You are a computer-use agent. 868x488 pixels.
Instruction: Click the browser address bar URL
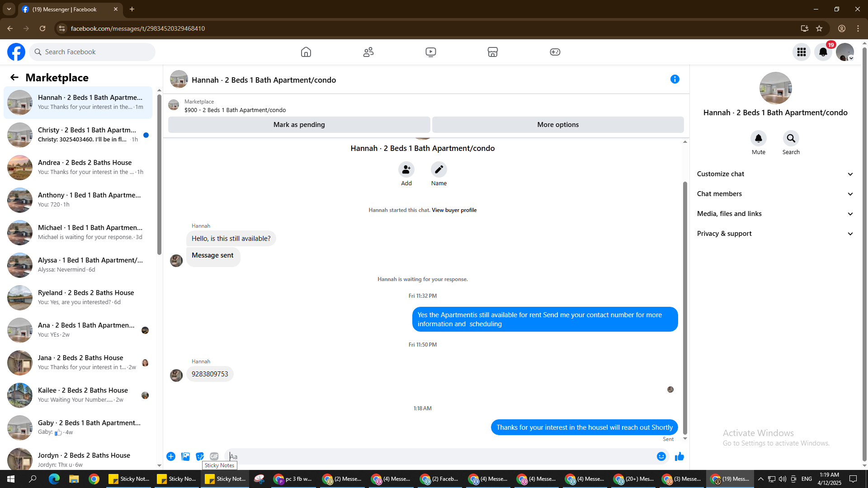coord(138,28)
